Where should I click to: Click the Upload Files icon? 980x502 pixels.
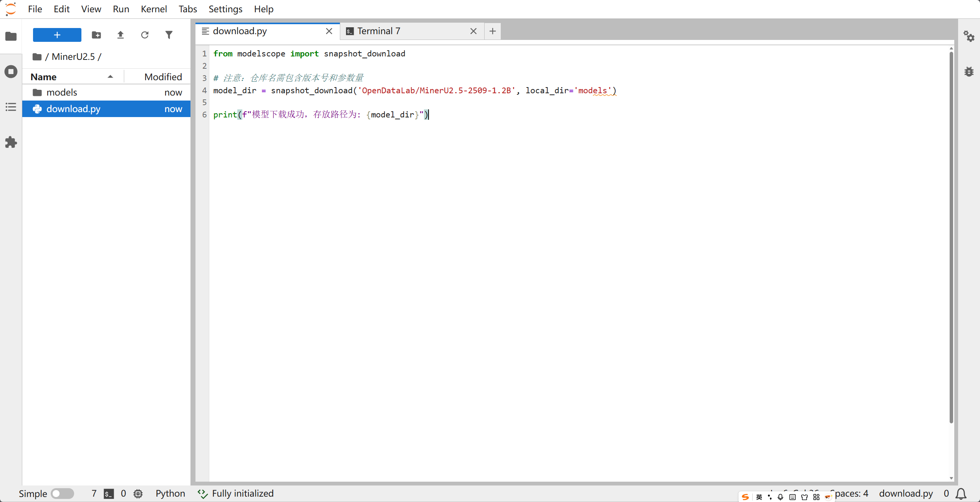tap(121, 35)
